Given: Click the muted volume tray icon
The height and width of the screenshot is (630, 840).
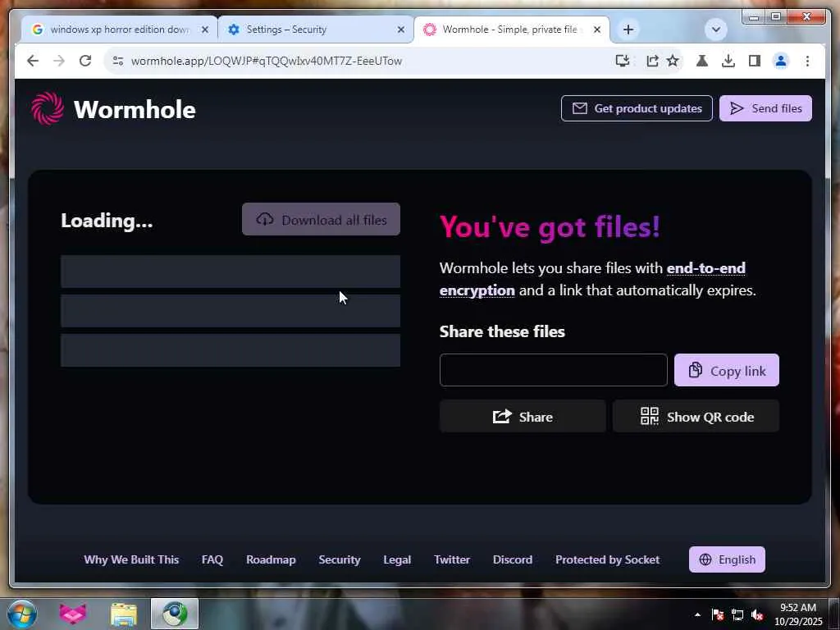Looking at the screenshot, I should tap(757, 614).
